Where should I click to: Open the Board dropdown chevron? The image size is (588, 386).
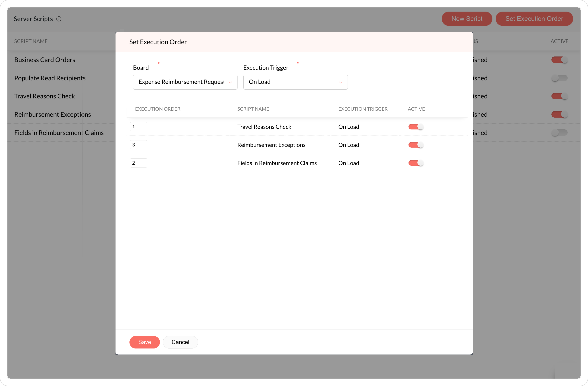[x=230, y=82]
